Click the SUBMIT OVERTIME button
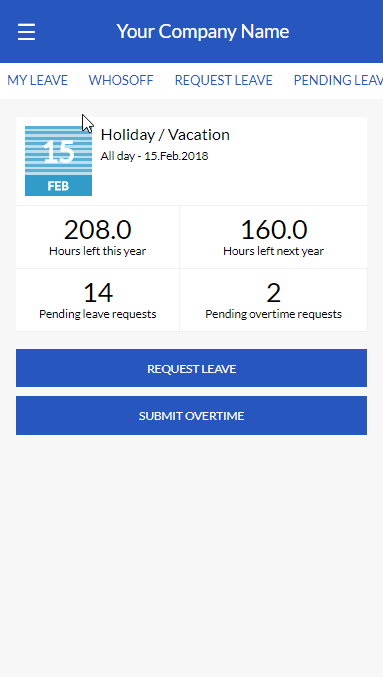This screenshot has height=677, width=383. (191, 415)
